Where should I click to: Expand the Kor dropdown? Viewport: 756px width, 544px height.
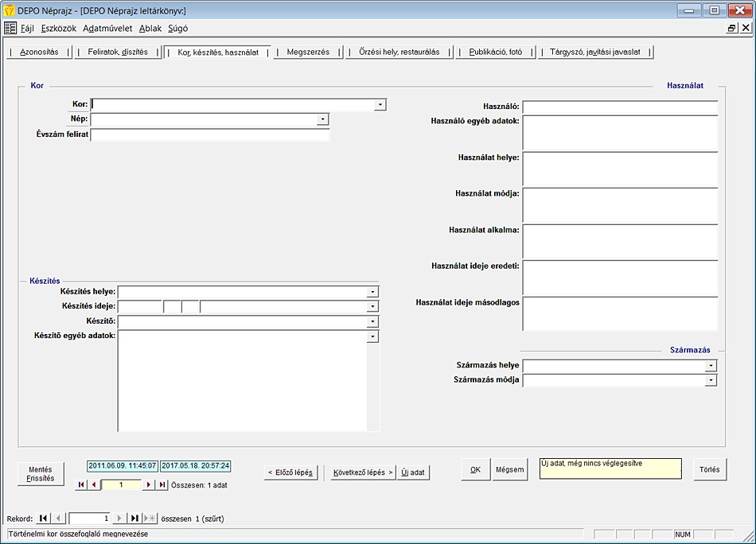coord(380,104)
